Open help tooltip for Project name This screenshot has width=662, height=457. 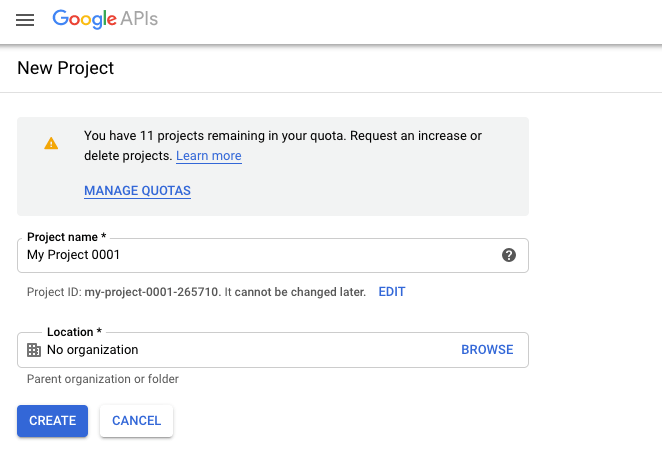click(508, 255)
